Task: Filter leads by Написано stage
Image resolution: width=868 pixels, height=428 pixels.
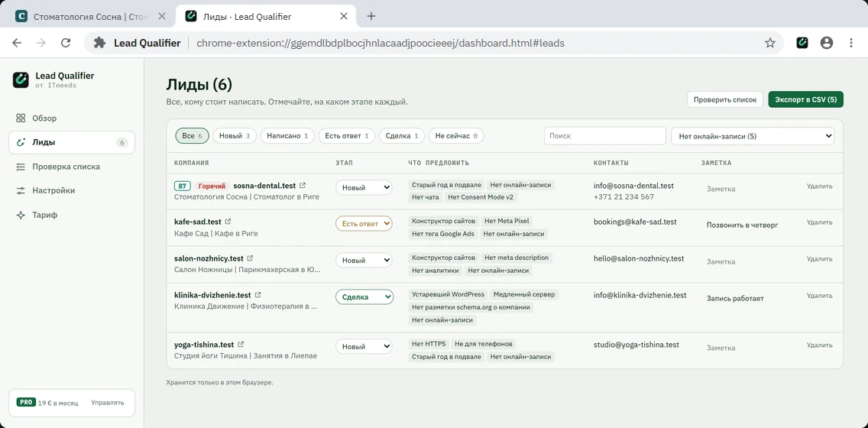Action: tap(287, 135)
